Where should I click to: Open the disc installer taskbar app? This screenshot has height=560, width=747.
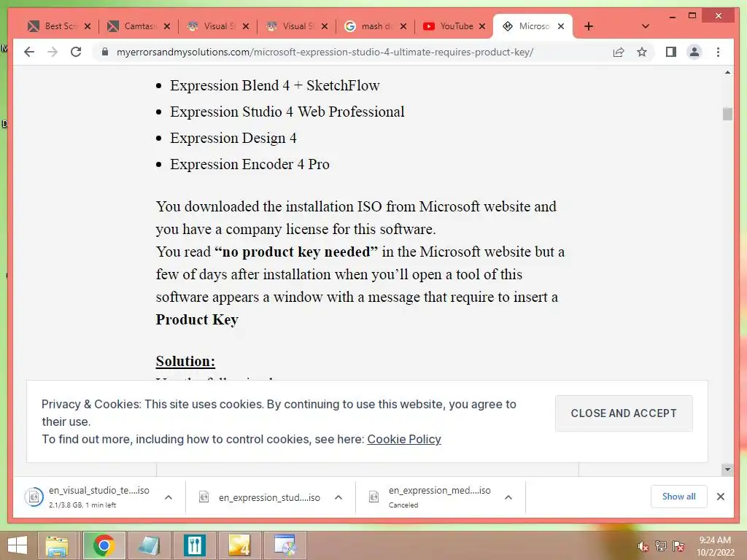[x=285, y=545]
